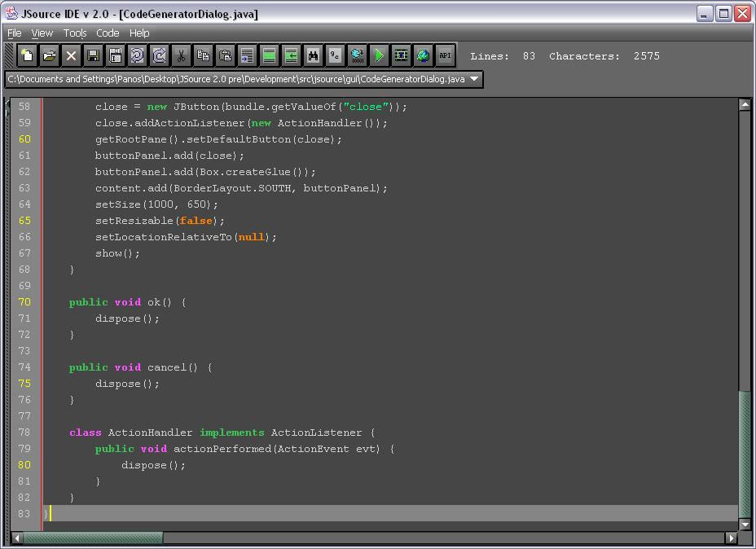Click the Save As floppy icon
This screenshot has height=549, width=756.
click(x=115, y=56)
